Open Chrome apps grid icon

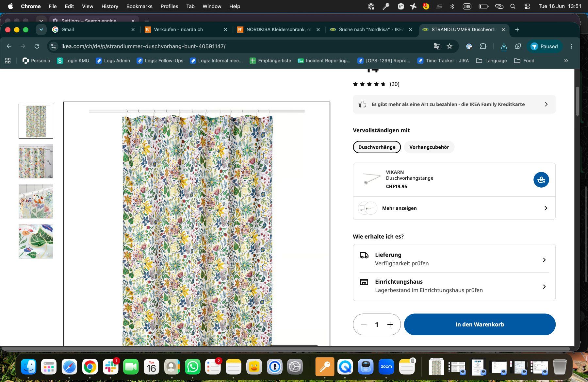8,60
